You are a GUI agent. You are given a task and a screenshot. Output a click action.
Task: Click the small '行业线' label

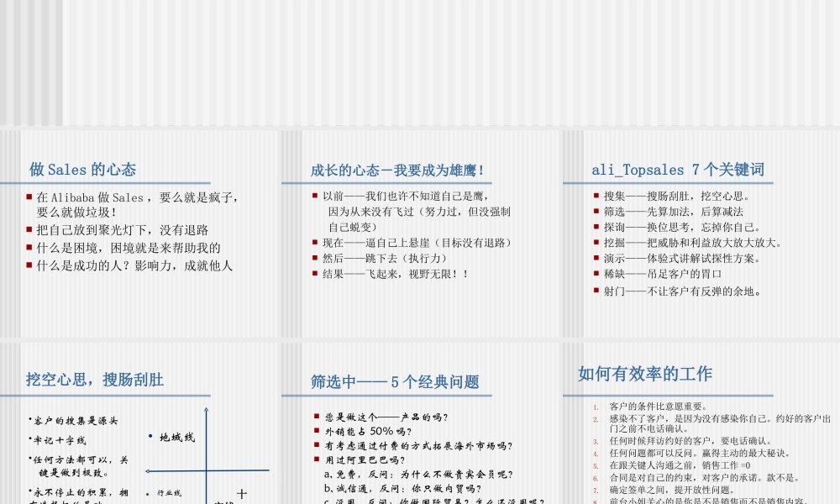coord(169,493)
